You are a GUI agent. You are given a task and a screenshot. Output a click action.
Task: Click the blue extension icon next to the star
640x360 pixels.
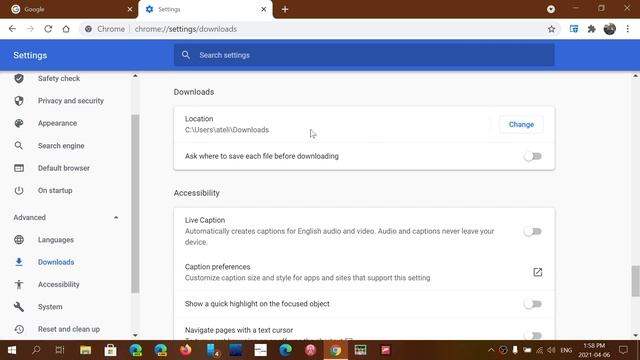tap(574, 29)
